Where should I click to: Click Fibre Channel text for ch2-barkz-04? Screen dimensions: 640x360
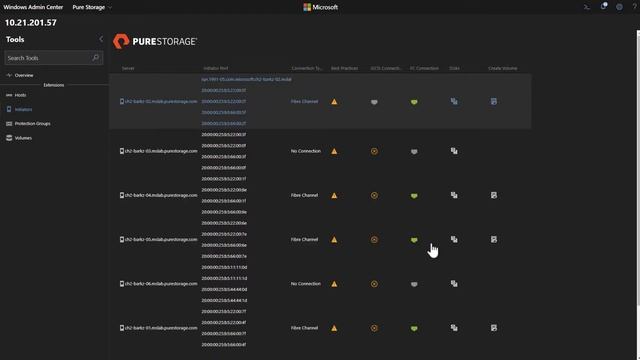click(304, 196)
